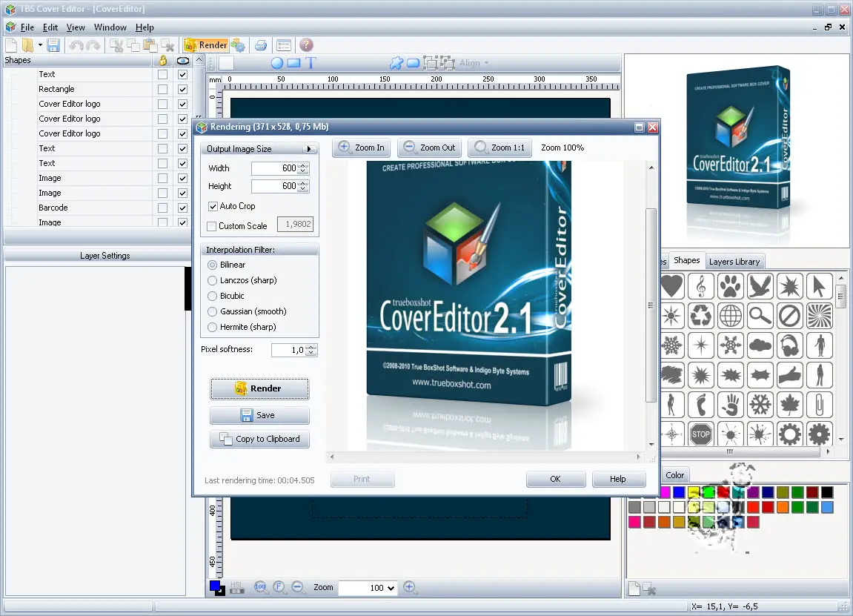Open the Align dropdown in the editor toolbar
853x616 pixels.
coord(474,63)
